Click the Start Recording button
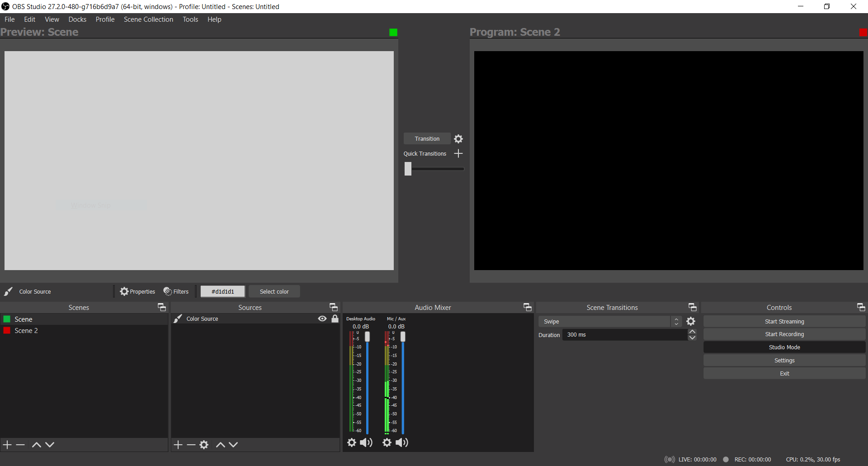The width and height of the screenshot is (868, 466). (784, 334)
